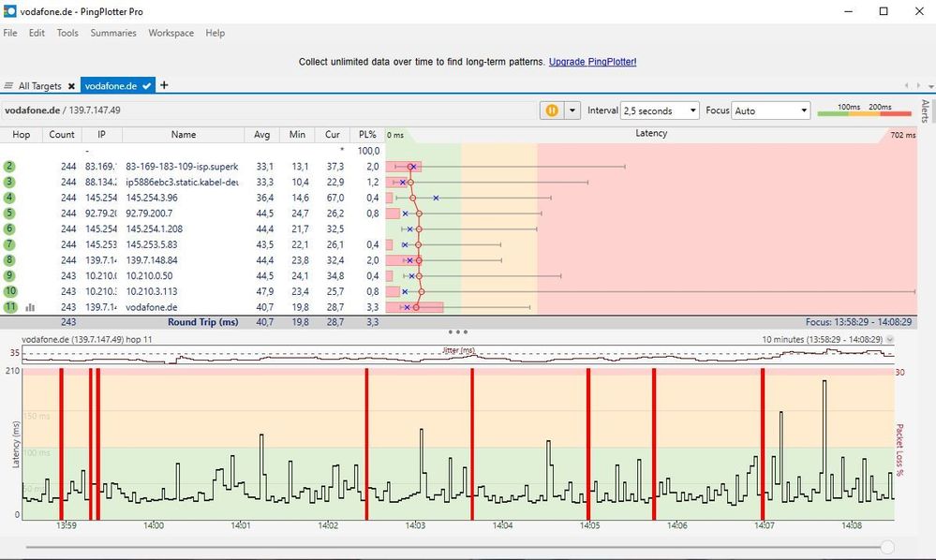Screen dimensions: 936x560
Task: Sort by the Avg column header
Action: (x=262, y=134)
